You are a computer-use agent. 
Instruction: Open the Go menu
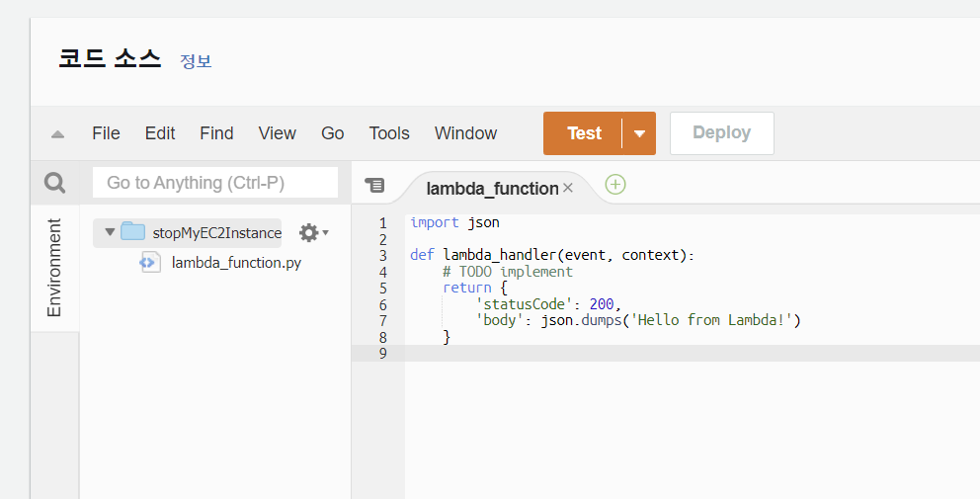click(333, 133)
